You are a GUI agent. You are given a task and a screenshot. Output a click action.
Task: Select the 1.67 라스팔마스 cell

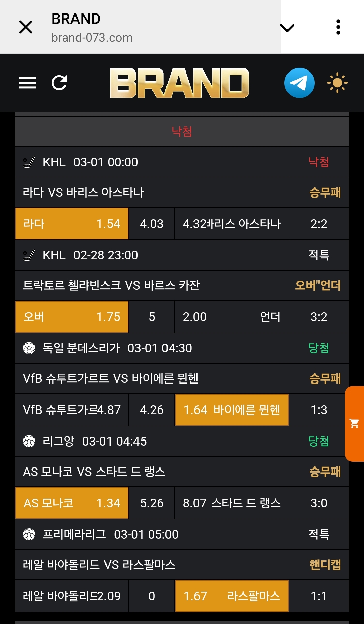(232, 596)
